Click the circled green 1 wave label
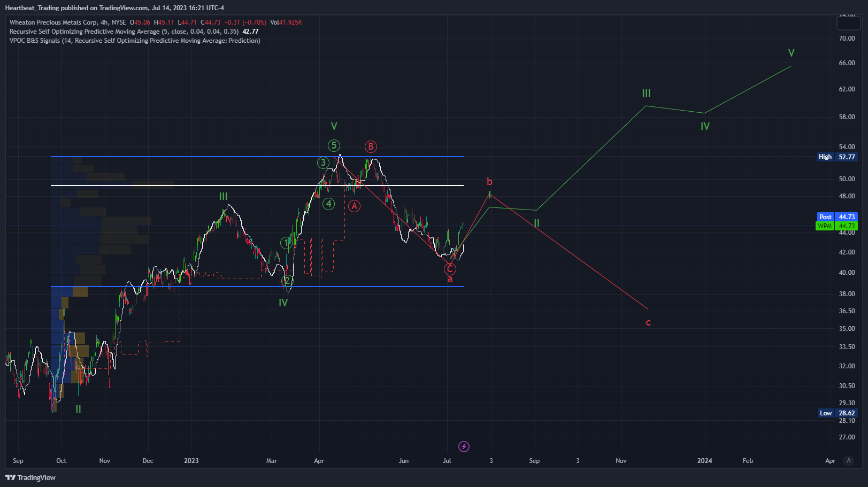This screenshot has width=868, height=487. pos(286,243)
